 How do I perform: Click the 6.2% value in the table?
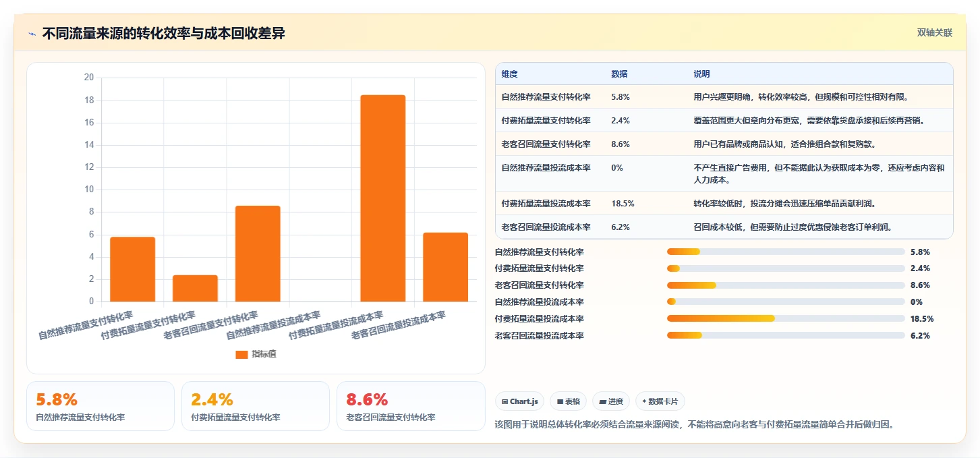621,227
